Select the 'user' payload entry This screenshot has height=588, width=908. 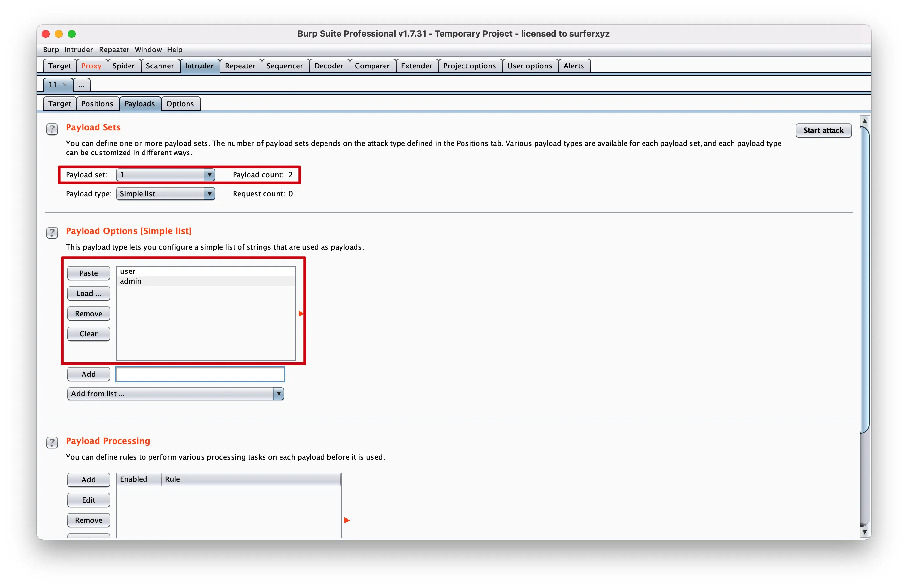[x=206, y=271]
